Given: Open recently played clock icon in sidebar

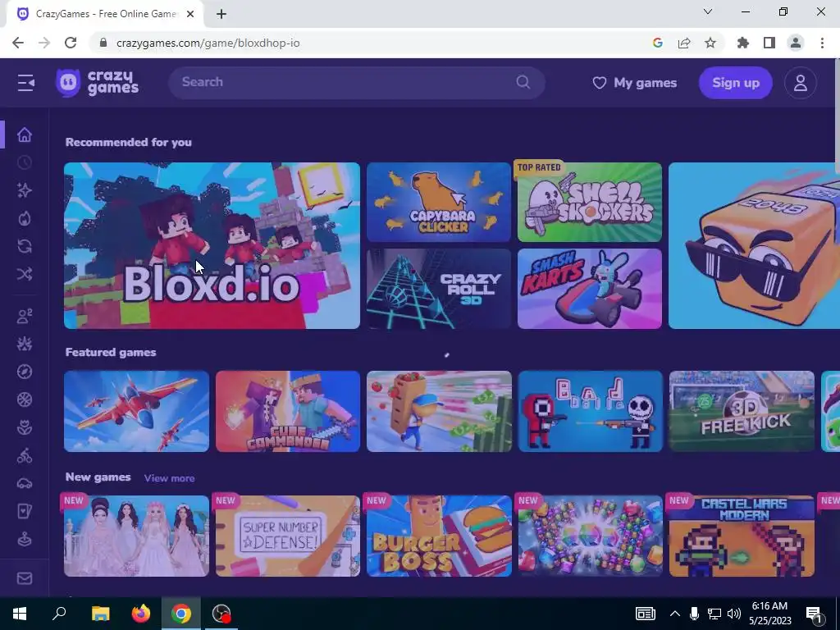Looking at the screenshot, I should click(25, 162).
